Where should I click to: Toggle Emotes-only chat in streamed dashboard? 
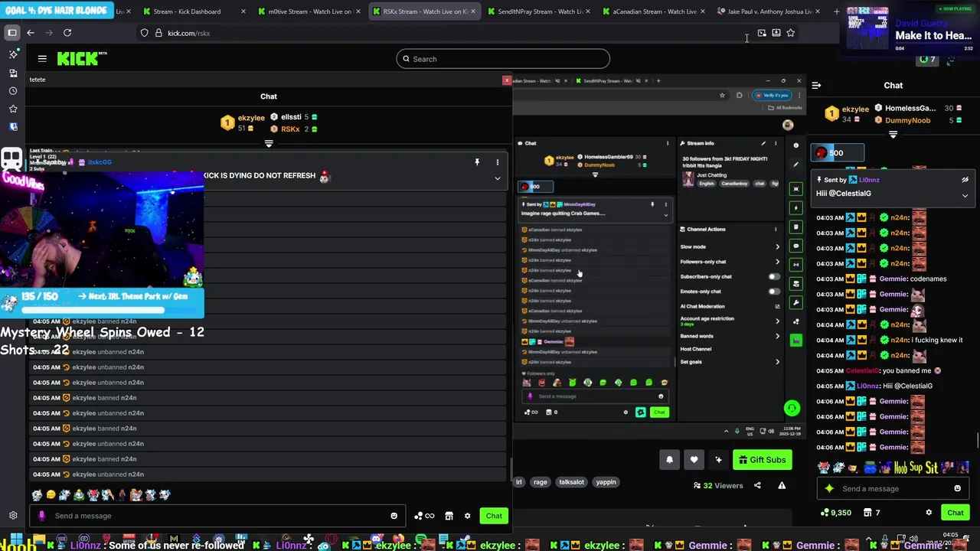[x=774, y=291]
